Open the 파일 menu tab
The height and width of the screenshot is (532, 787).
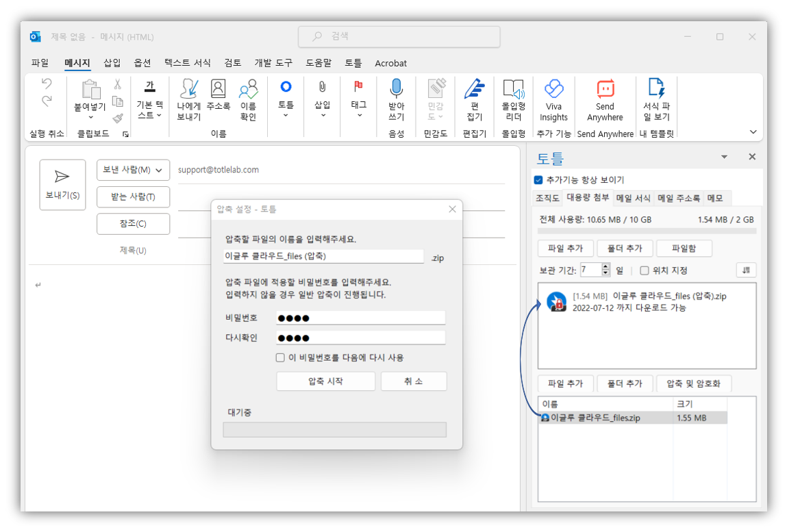[x=40, y=63]
